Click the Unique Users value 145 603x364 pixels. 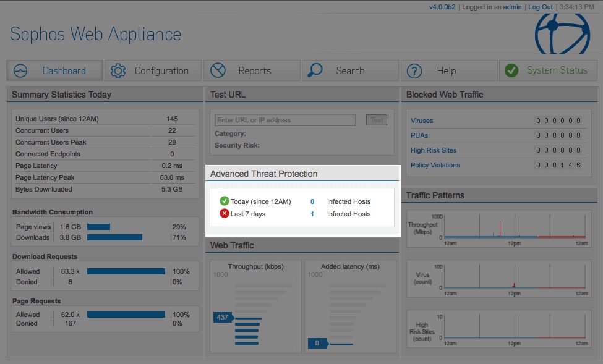172,119
